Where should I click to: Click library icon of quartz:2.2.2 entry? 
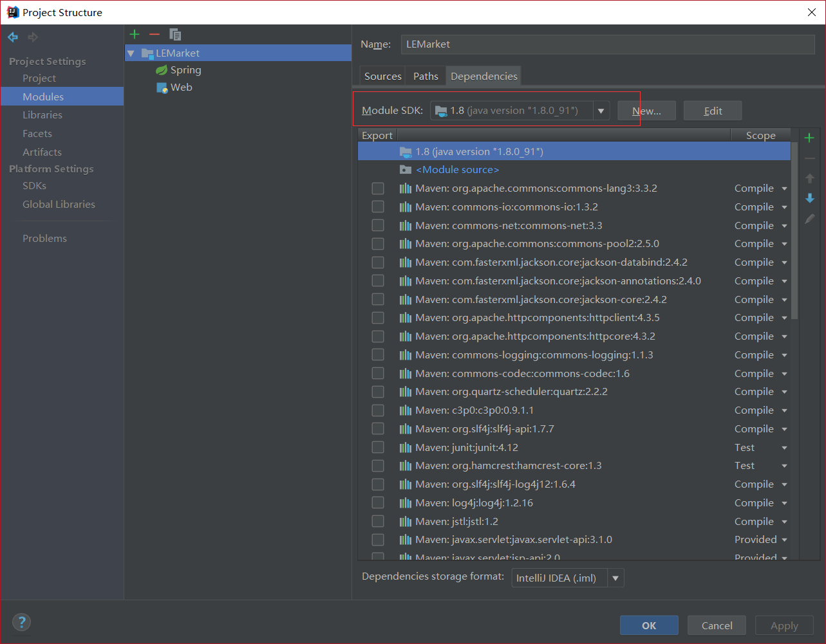point(405,392)
